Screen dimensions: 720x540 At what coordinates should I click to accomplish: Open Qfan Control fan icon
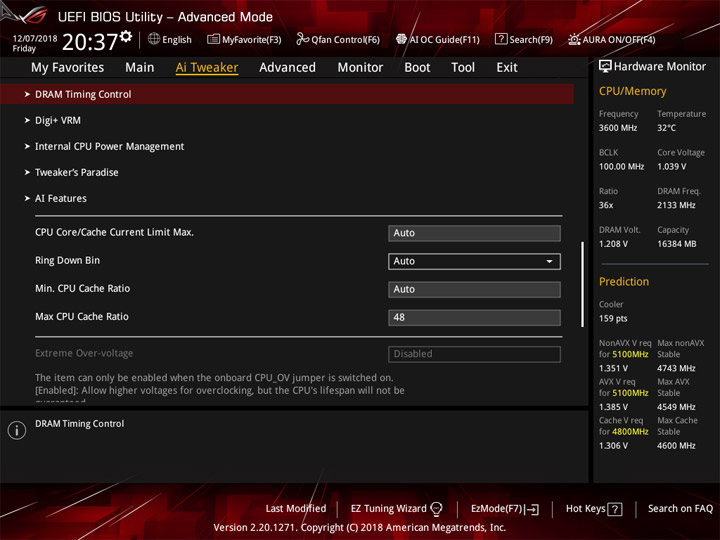pos(302,39)
